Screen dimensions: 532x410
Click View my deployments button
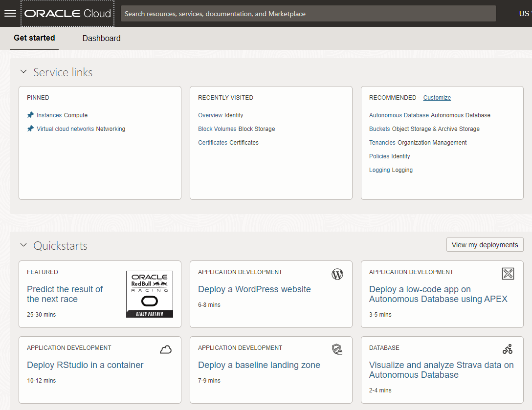(x=485, y=245)
